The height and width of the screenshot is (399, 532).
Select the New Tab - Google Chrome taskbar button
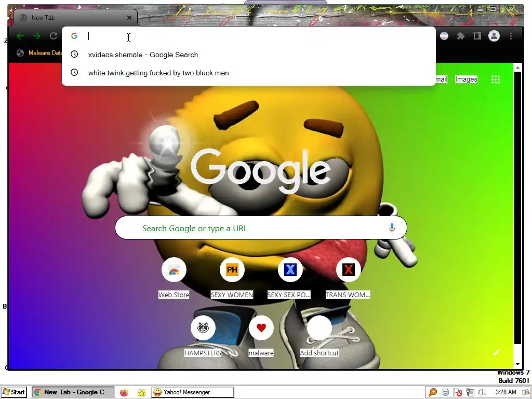73,392
